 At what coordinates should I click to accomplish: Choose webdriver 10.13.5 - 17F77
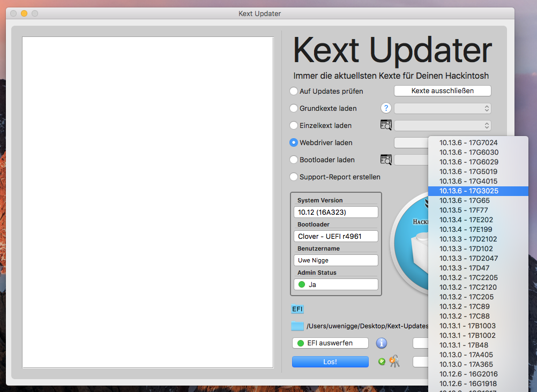click(478, 210)
